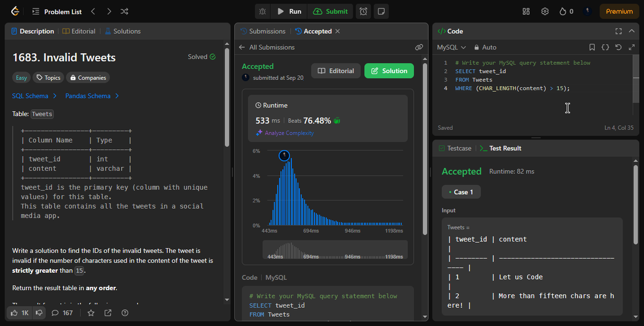Click the marker on runtime chart
This screenshot has height=326, width=644.
pyautogui.click(x=284, y=156)
